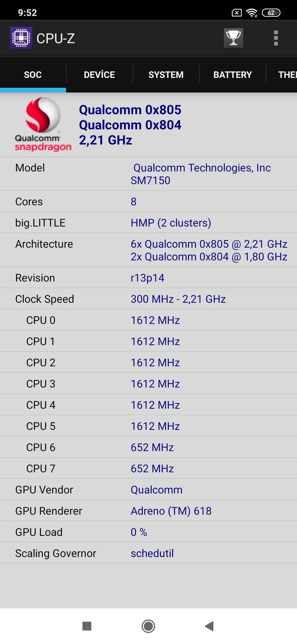Image resolution: width=297 pixels, height=644 pixels.
Task: Switch to the SYSTEM tab
Action: 166,75
